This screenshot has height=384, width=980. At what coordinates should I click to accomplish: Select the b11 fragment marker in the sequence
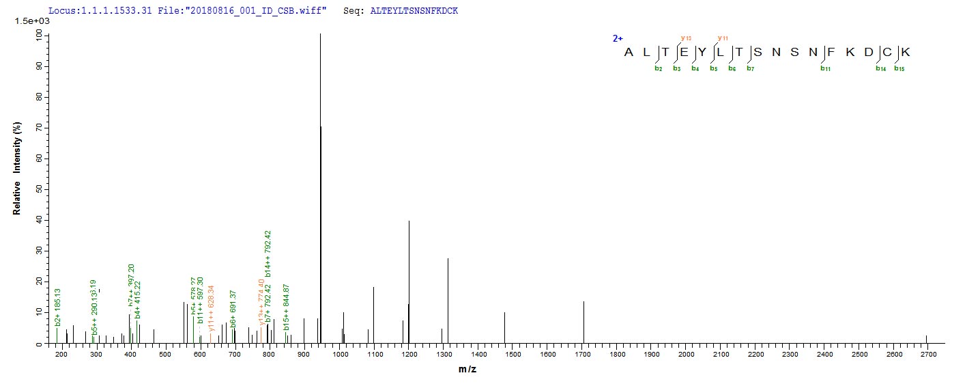(824, 68)
